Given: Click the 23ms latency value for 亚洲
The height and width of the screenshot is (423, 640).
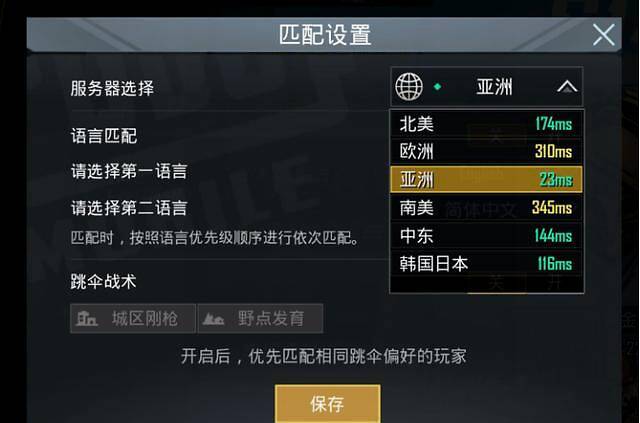Looking at the screenshot, I should coord(556,180).
